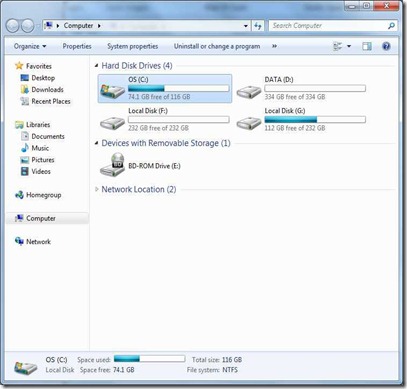The width and height of the screenshot is (407, 389).
Task: Select the OS (C:) drive icon
Action: [x=113, y=90]
